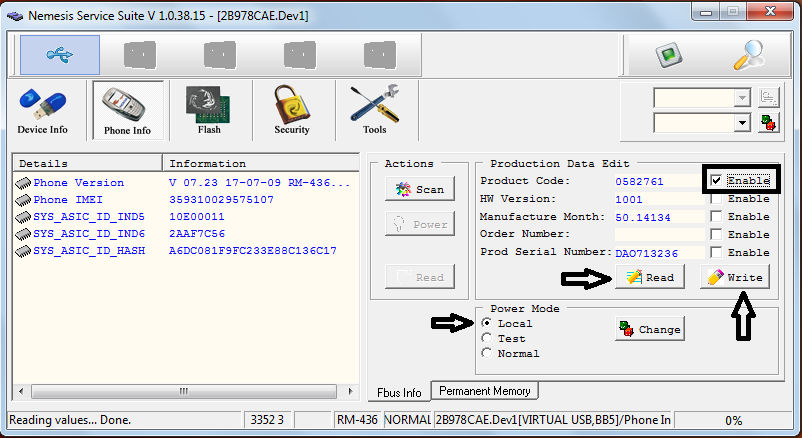The image size is (802, 438).
Task: Open the Tools section
Action: click(374, 111)
